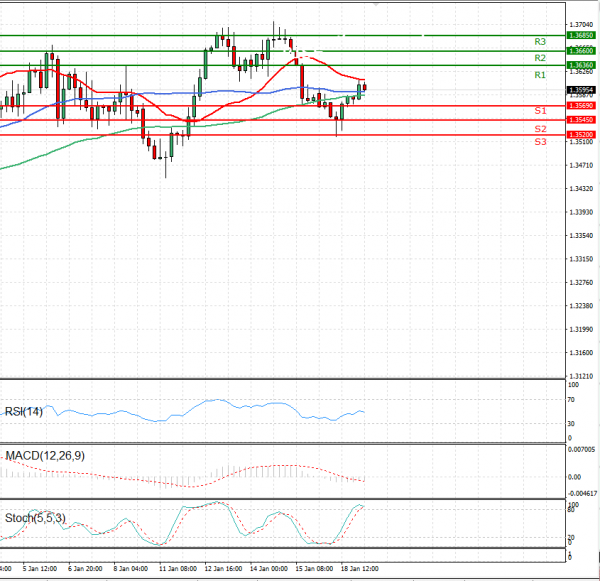Click the 5 Jan 12:00 time label
This screenshot has width=600, height=581.
point(40,569)
